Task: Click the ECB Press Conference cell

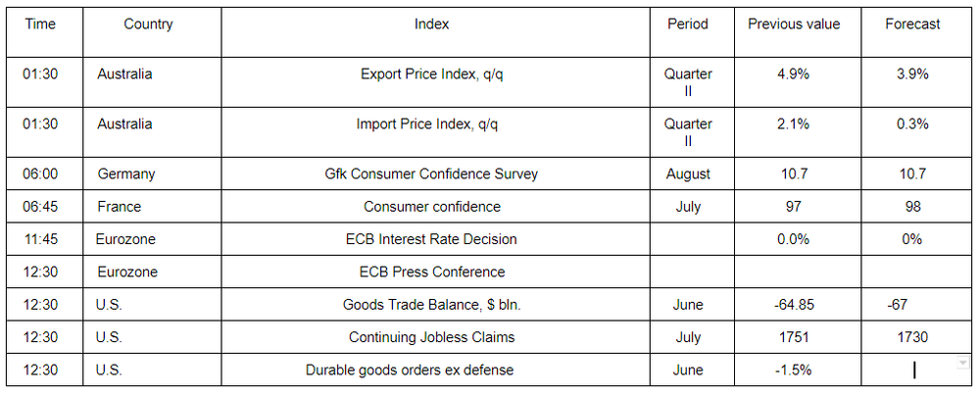Action: pos(435,272)
